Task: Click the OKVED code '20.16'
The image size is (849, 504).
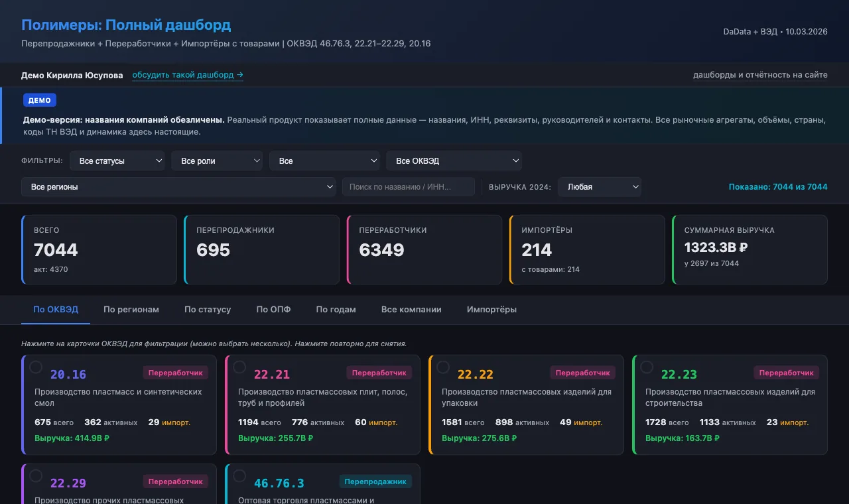Action: 68,375
